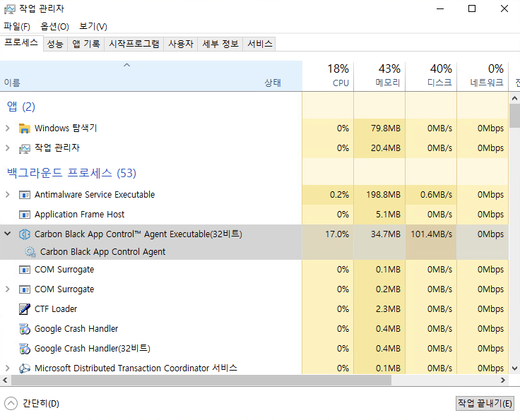Open the 보기(V) menu

93,27
